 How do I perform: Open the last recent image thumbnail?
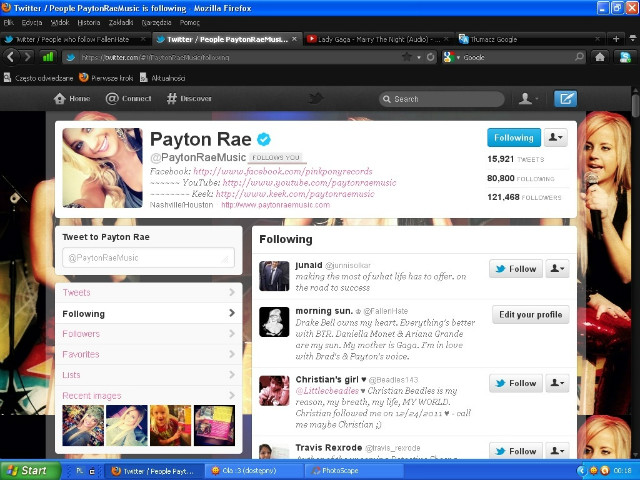click(x=214, y=425)
